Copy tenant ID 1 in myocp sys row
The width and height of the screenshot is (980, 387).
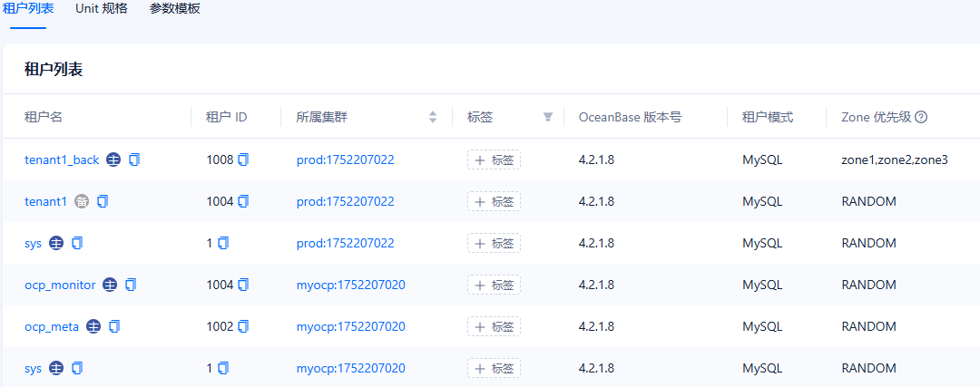tap(223, 368)
